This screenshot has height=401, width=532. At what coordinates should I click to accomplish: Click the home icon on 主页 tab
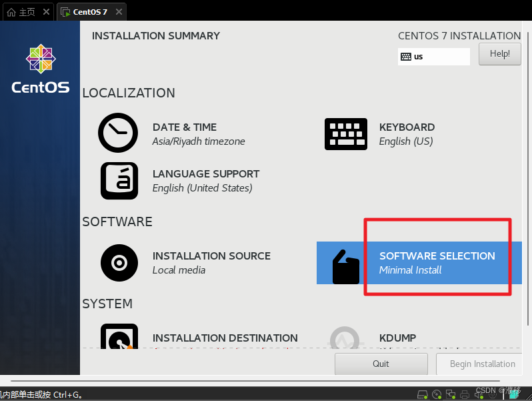tap(11, 12)
